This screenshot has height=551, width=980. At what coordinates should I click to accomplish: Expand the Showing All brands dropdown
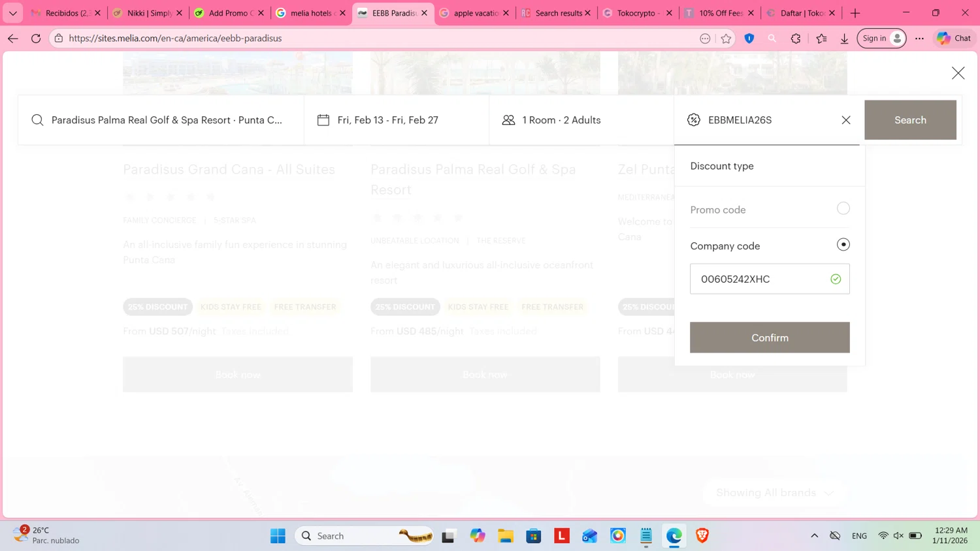coord(774,493)
